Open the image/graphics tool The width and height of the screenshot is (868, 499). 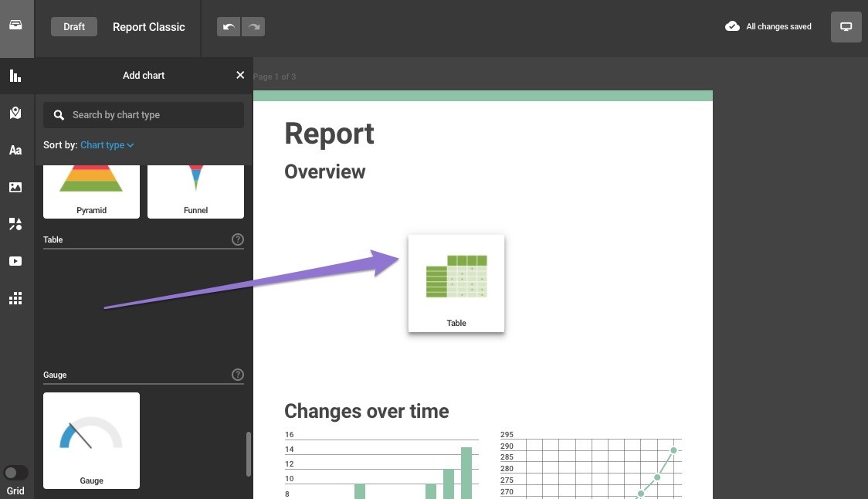[15, 187]
